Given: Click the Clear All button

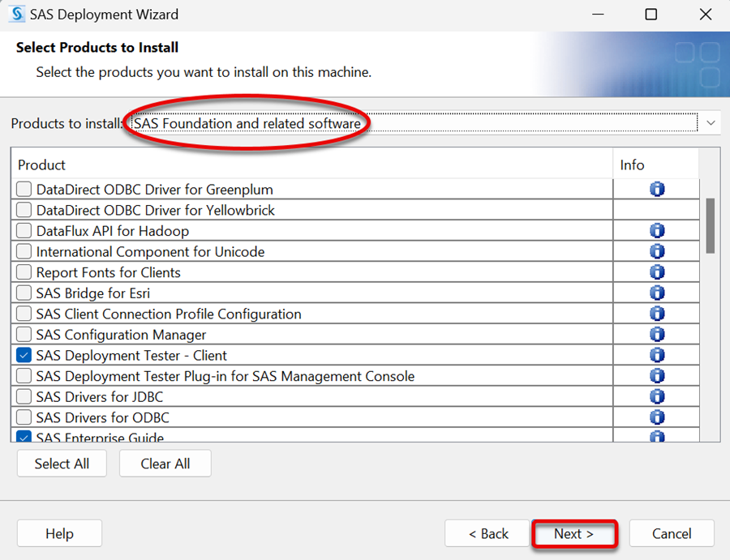Looking at the screenshot, I should (165, 464).
